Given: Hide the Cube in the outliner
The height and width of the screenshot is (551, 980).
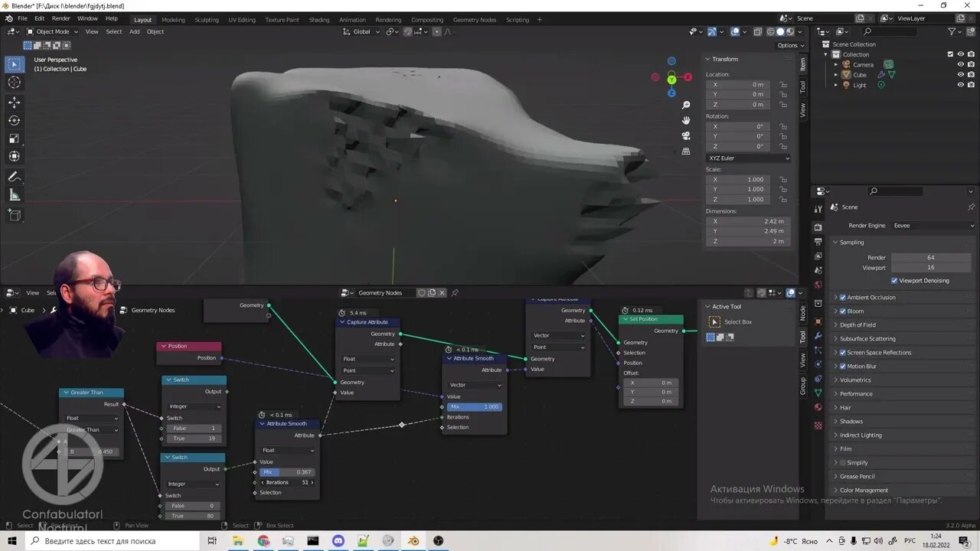Looking at the screenshot, I should coord(961,74).
